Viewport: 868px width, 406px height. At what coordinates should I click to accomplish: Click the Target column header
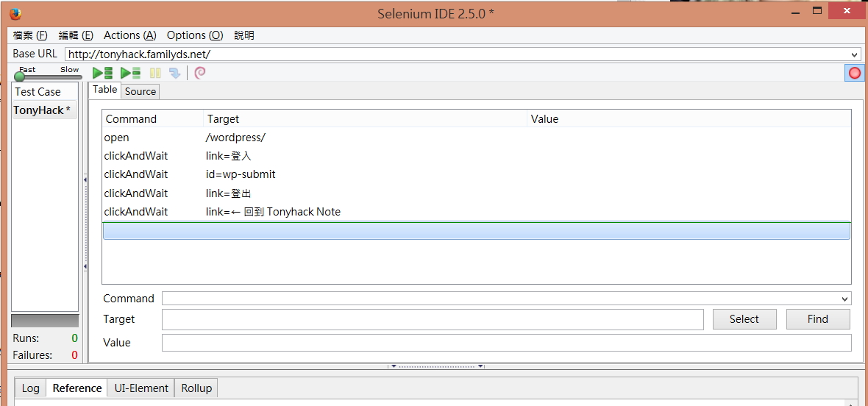click(x=366, y=119)
